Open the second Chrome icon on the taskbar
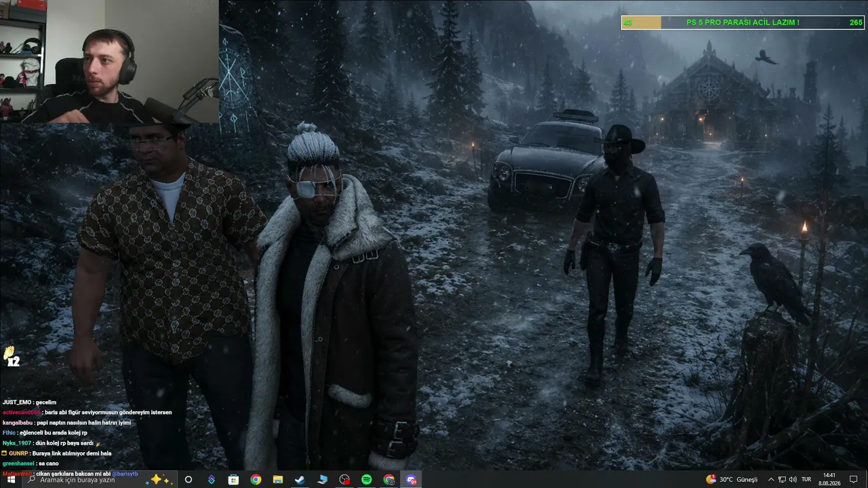868x488 pixels. (x=389, y=480)
